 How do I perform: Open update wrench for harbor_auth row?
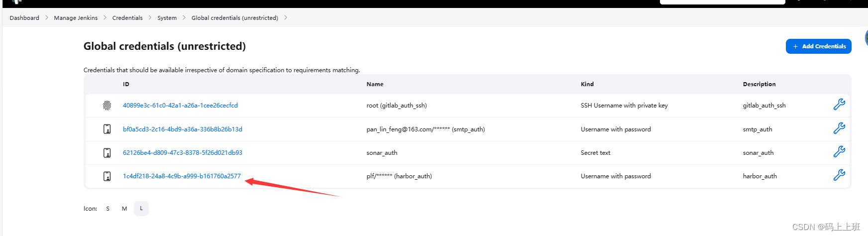coord(839,175)
